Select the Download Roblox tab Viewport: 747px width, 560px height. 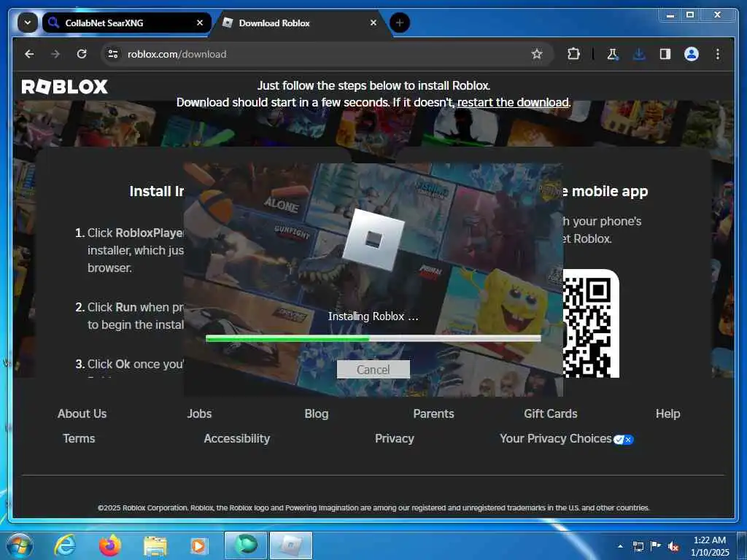pos(300,23)
